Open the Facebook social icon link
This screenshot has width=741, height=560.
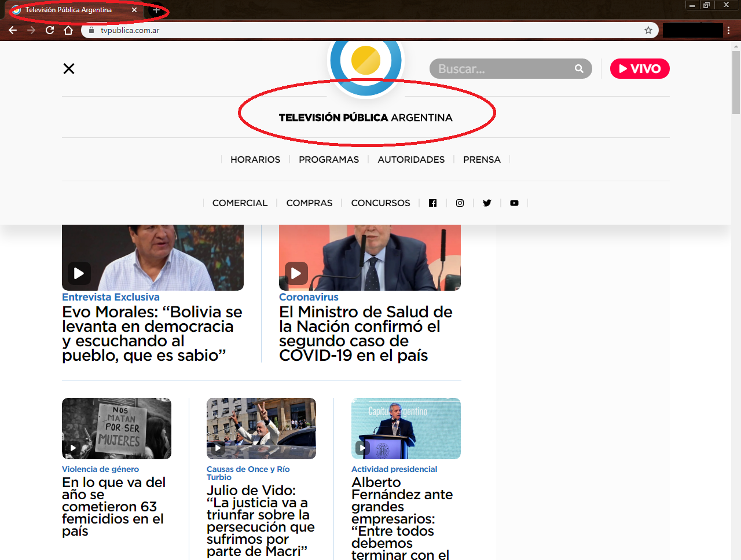432,203
